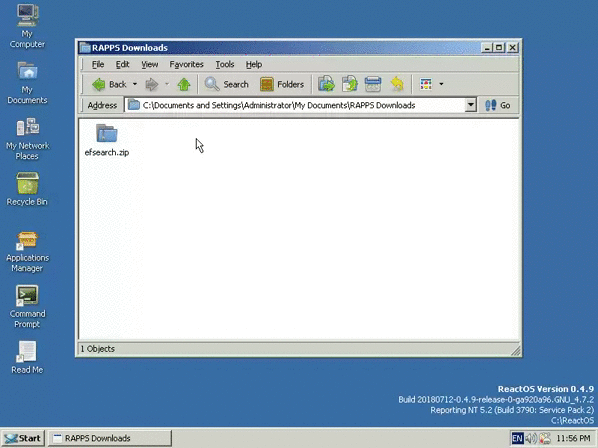
Task: Select My Documents desktop icon
Action: [27, 82]
